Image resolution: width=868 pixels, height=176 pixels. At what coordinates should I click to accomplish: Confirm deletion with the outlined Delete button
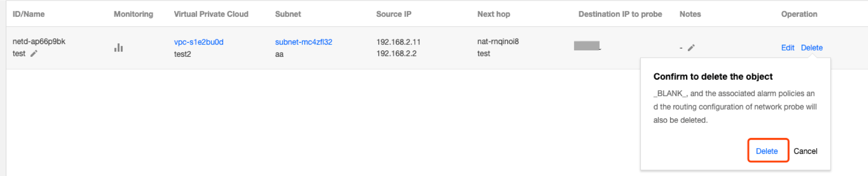[x=767, y=151]
